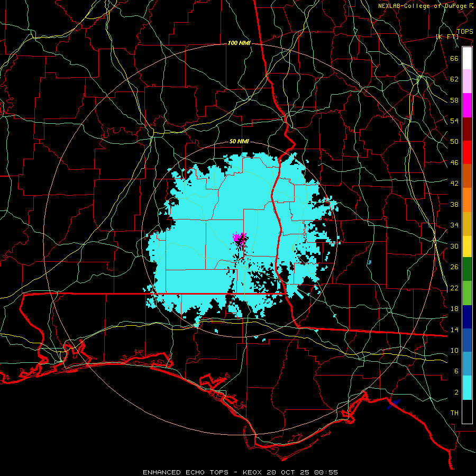This screenshot has width=476, height=476.
Task: Click the cyan swatch near 2
Action: [x=467, y=388]
